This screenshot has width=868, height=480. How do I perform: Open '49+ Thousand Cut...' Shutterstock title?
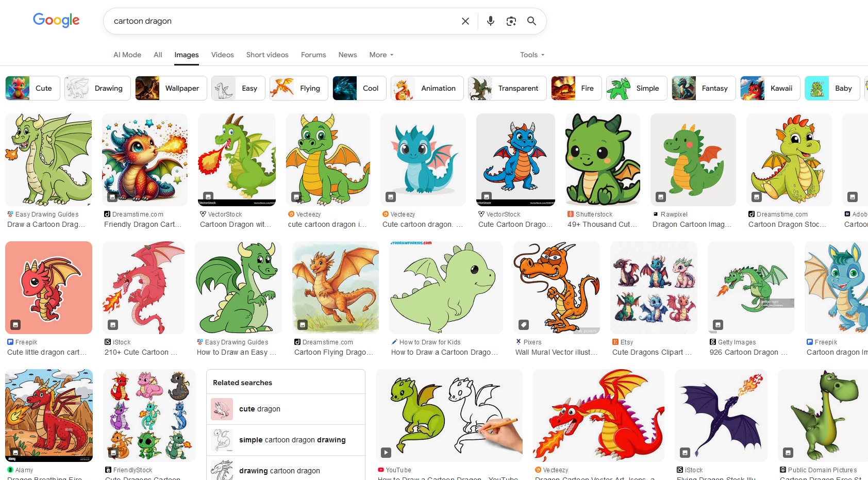click(x=602, y=224)
